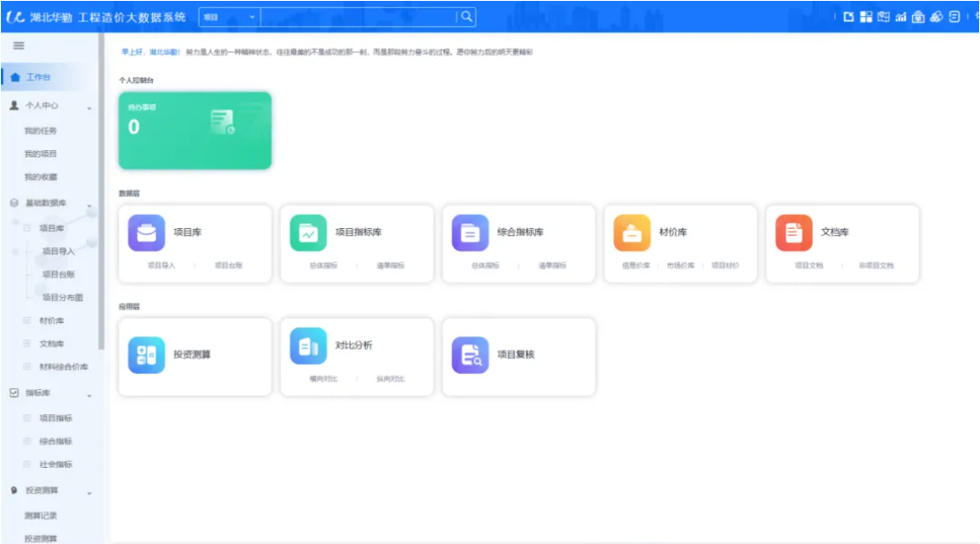Open the 项目指标库 green chart icon
Screen dimensions: 980x544
pos(308,233)
